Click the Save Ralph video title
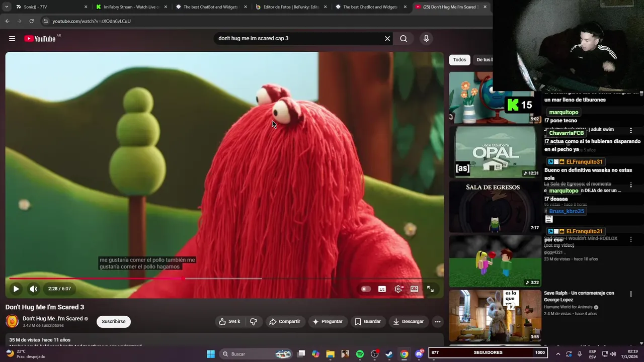 579,296
